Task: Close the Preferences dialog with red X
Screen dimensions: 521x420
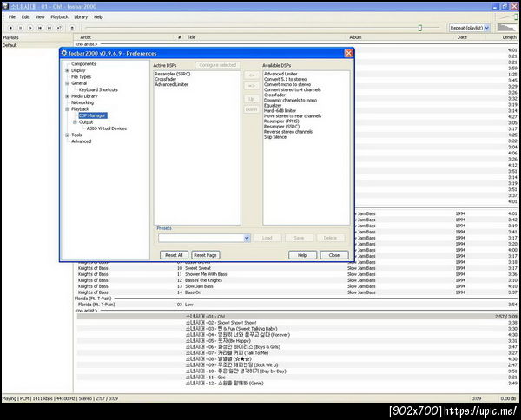Action: pyautogui.click(x=348, y=53)
